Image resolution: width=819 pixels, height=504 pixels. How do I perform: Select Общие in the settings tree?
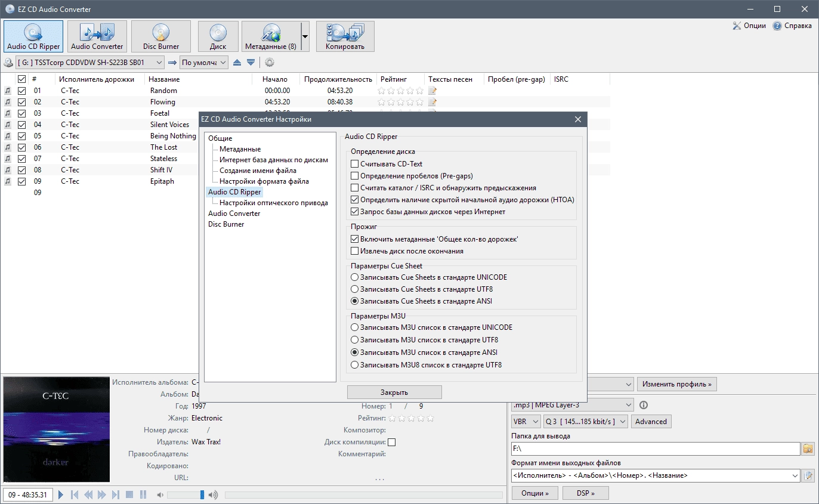coord(220,138)
